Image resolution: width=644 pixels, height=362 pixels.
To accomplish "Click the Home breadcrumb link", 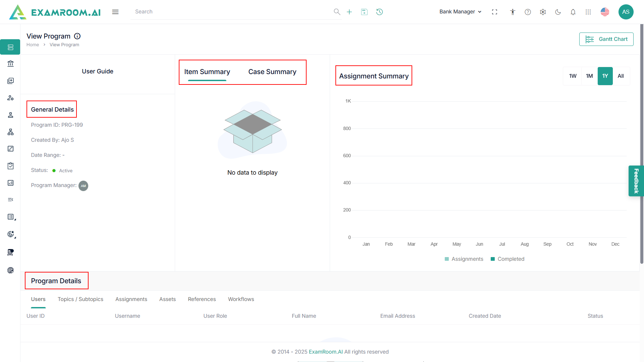I will [x=33, y=45].
